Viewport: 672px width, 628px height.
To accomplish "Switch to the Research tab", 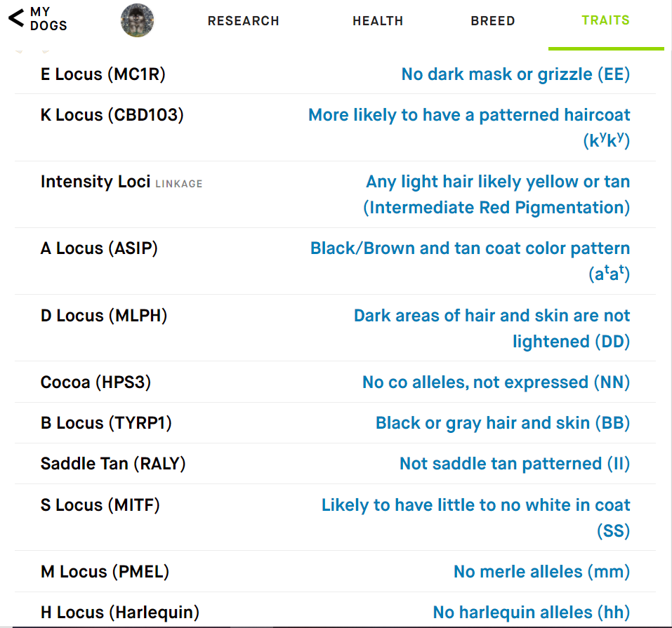I will tap(244, 20).
